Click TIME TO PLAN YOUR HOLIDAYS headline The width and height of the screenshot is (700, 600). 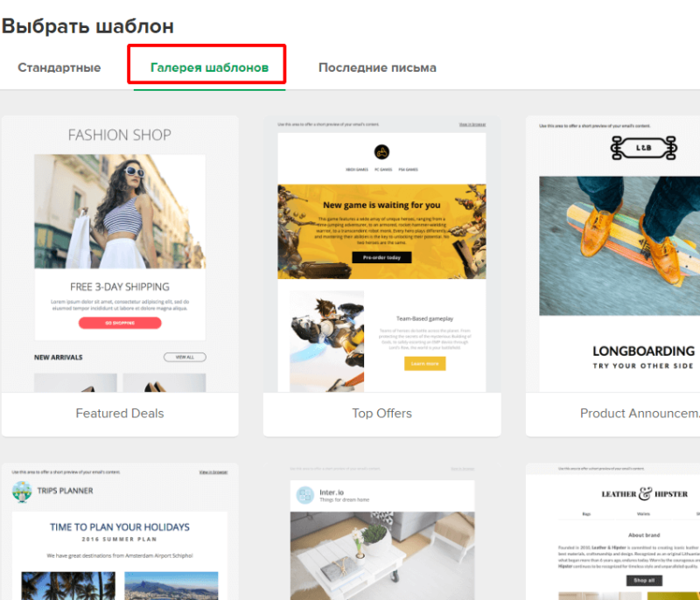[x=120, y=527]
